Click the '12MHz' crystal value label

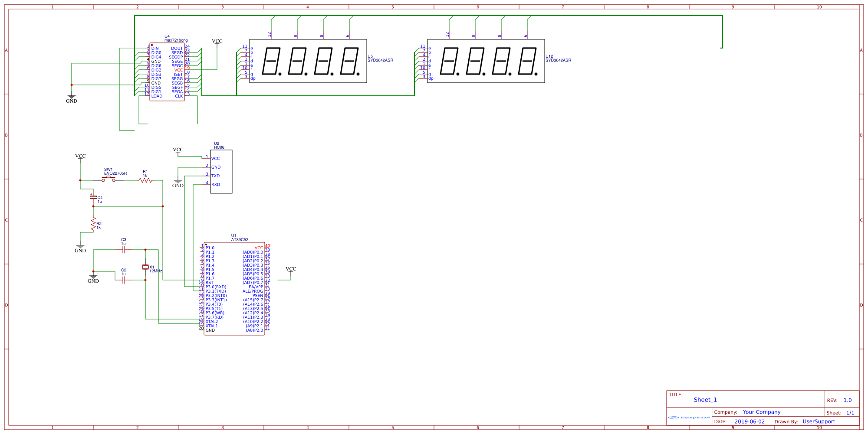point(156,271)
